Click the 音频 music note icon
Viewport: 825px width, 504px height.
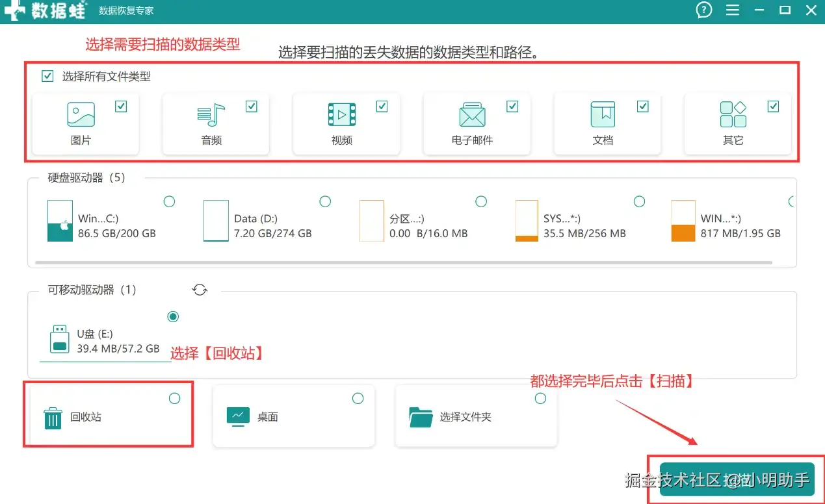tap(211, 115)
